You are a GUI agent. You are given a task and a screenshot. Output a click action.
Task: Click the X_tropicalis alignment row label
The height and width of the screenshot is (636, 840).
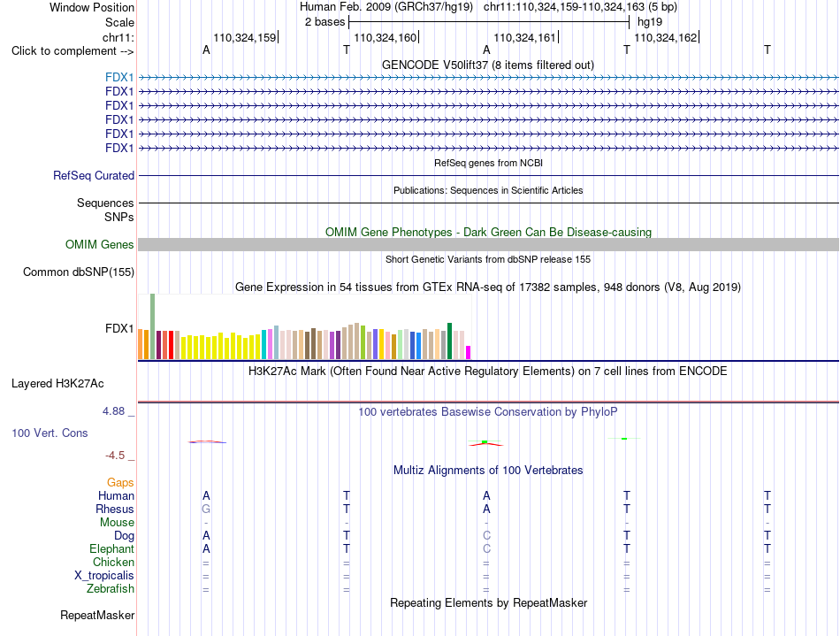point(104,576)
